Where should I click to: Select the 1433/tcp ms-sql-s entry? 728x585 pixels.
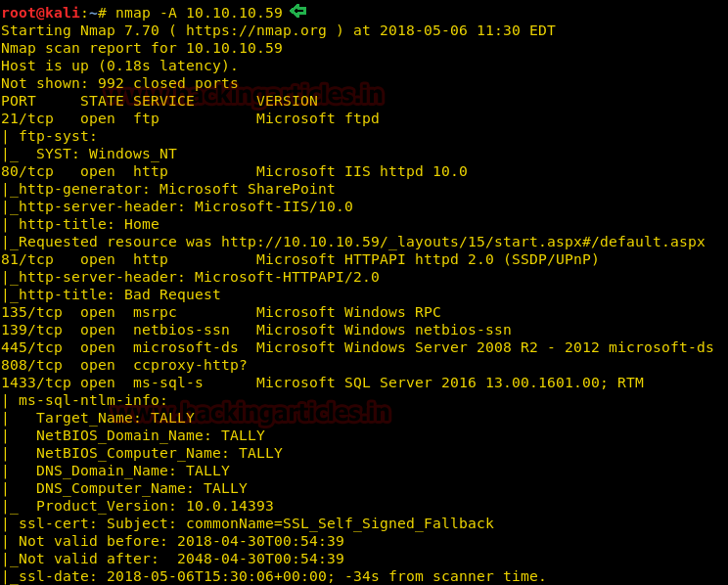point(322,382)
